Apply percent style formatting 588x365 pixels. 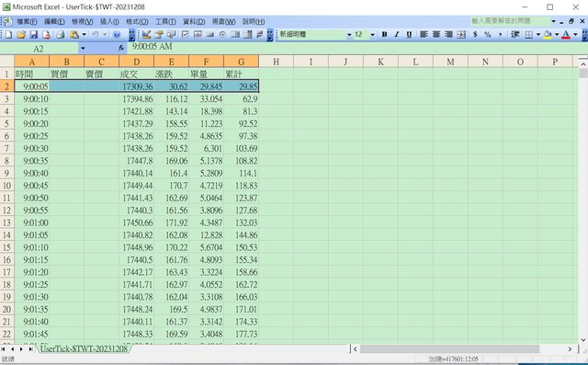tap(488, 35)
